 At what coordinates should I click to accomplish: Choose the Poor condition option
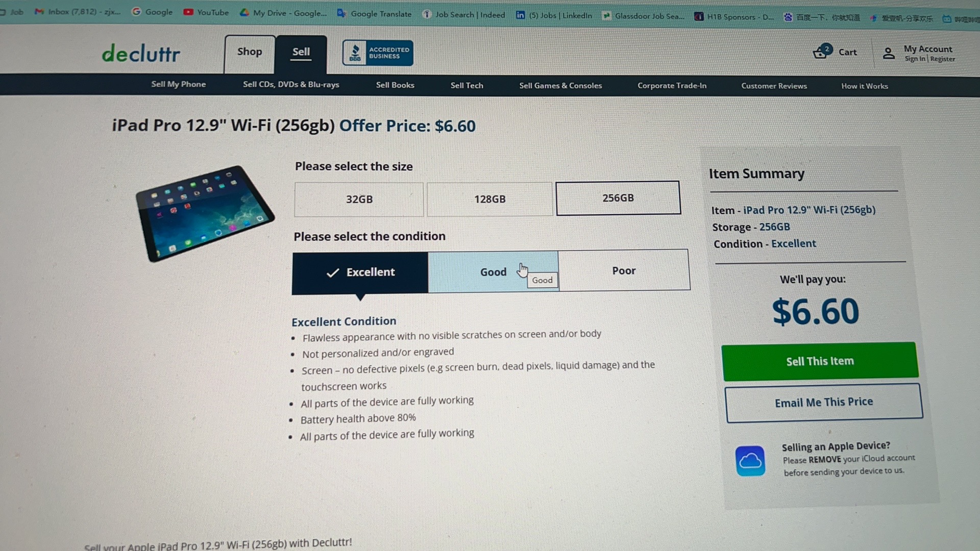click(624, 270)
